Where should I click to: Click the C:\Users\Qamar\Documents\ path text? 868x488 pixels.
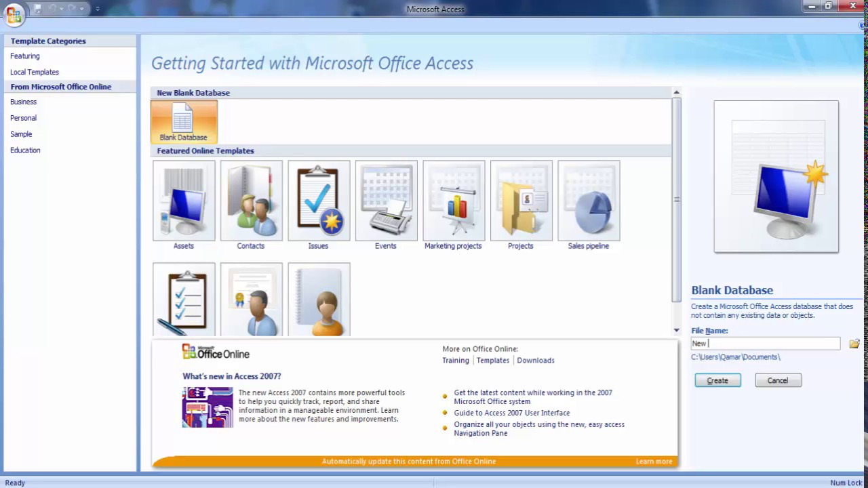[736, 357]
